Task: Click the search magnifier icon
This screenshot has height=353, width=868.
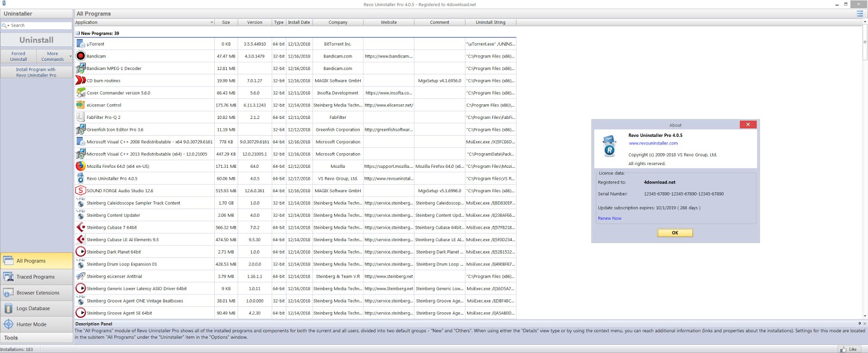Action: tap(4, 26)
